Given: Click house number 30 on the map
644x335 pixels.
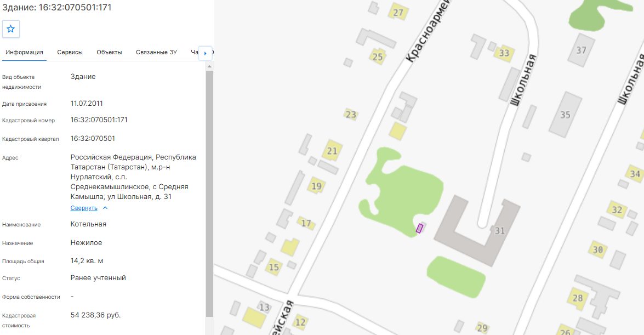Looking at the screenshot, I should click(597, 249).
